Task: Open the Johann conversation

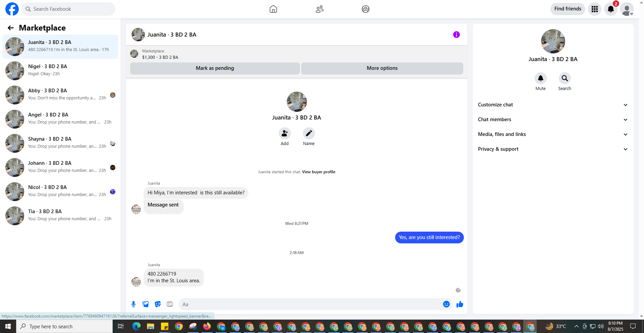Action: (x=60, y=168)
